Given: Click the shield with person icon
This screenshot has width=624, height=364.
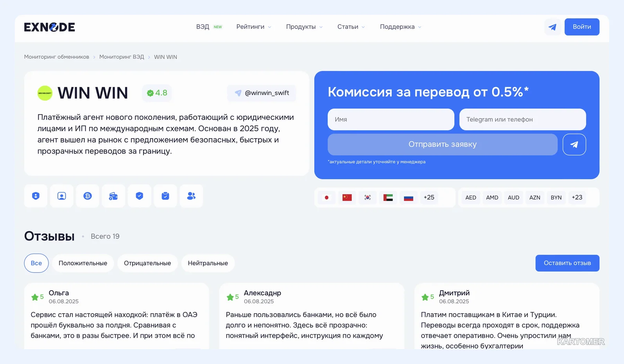Looking at the screenshot, I should 36,196.
